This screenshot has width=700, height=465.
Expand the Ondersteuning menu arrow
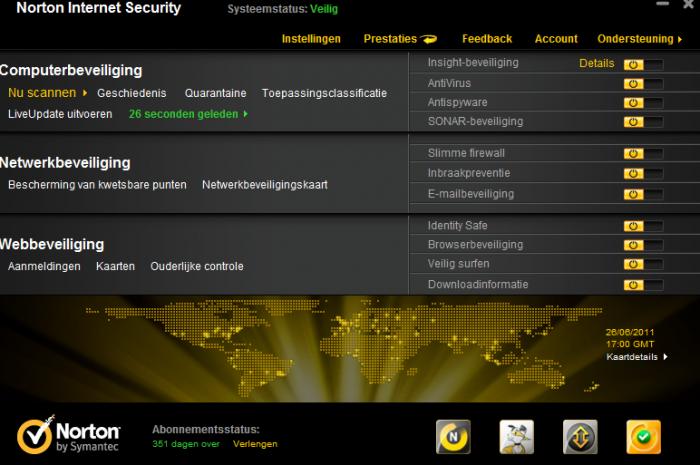tap(680, 39)
